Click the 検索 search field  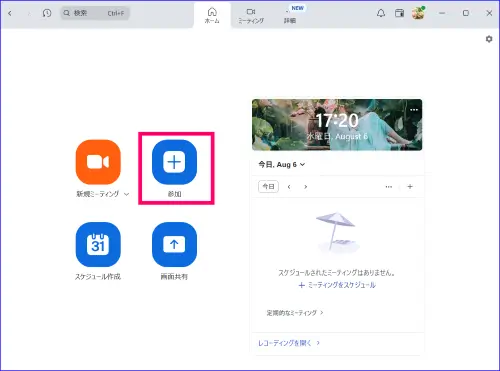(95, 13)
